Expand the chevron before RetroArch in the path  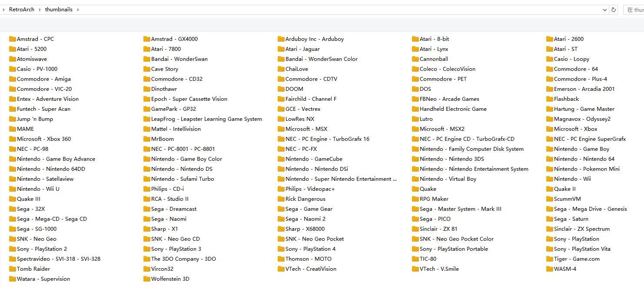(3, 10)
